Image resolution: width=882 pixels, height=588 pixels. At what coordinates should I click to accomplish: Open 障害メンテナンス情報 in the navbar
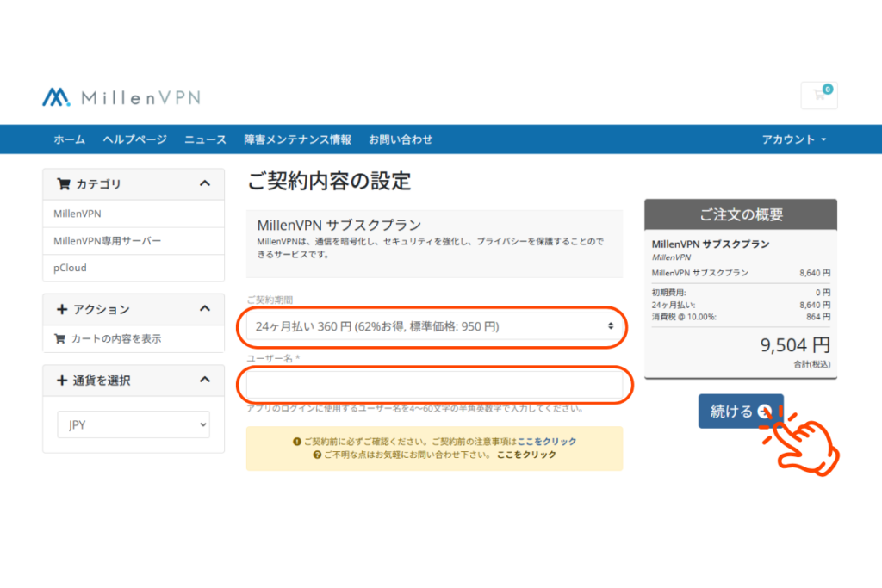click(x=297, y=139)
